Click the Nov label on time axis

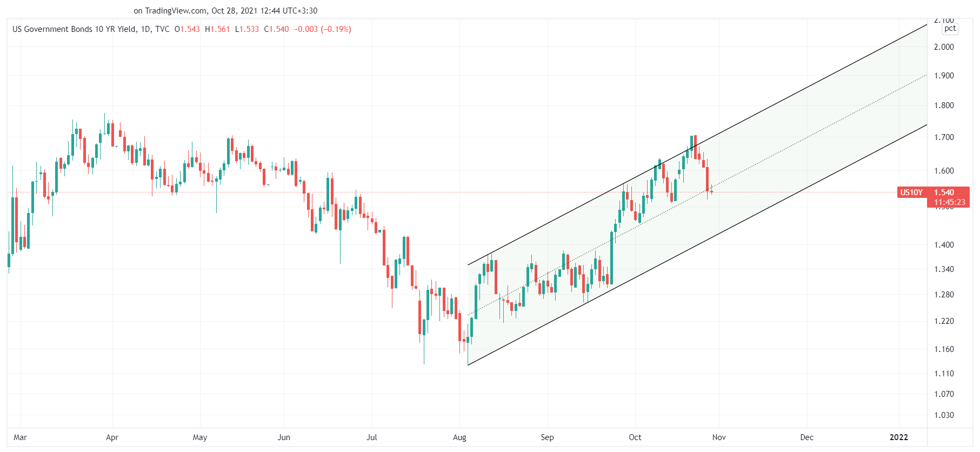(x=719, y=437)
